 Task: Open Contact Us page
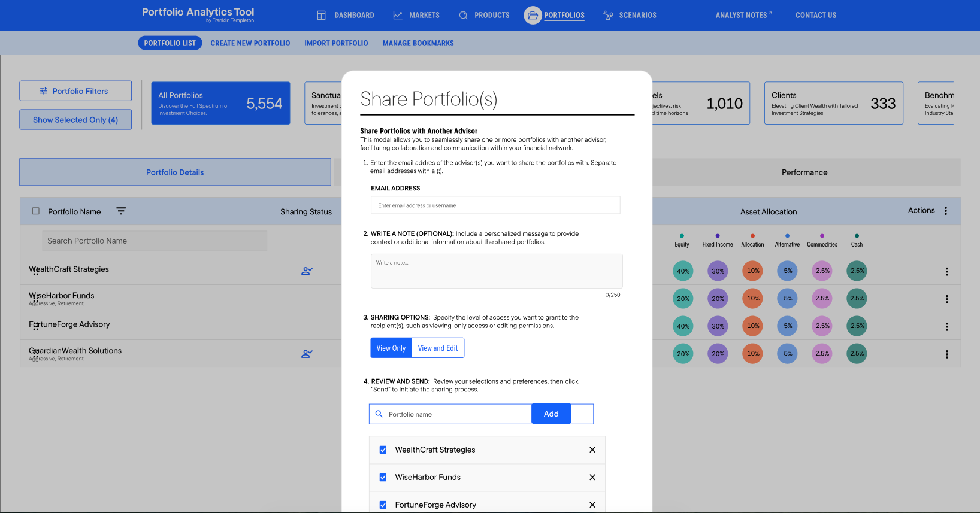click(816, 15)
